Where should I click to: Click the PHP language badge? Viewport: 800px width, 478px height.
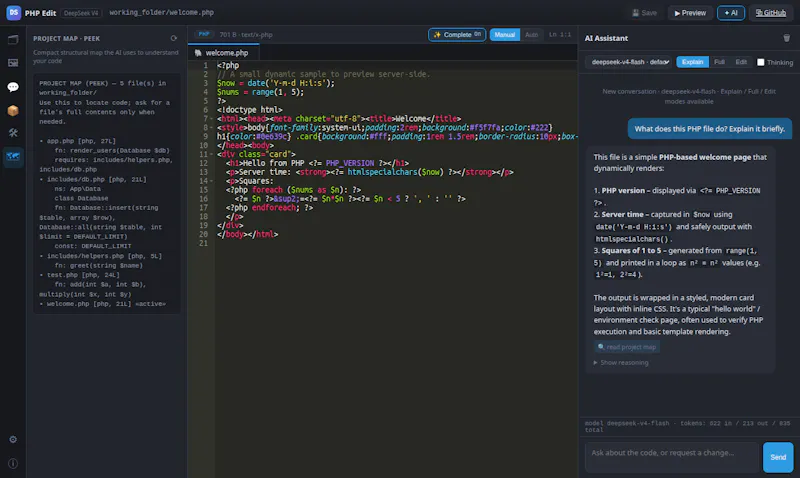tap(204, 34)
